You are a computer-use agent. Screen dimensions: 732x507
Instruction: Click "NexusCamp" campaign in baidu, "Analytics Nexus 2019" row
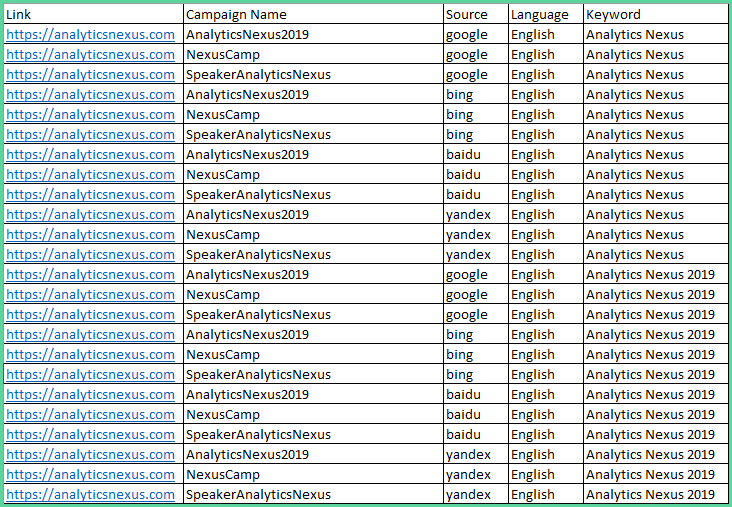click(x=223, y=415)
